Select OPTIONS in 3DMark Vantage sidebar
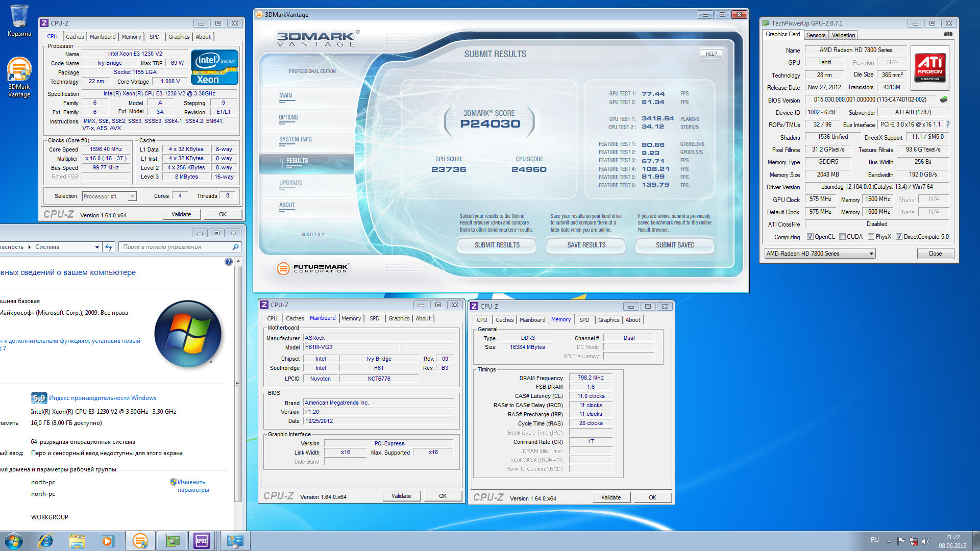 pos(288,117)
